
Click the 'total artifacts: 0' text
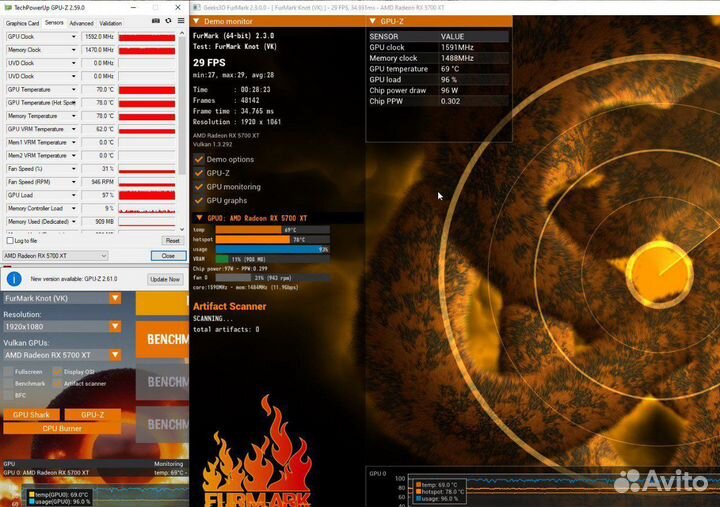226,329
